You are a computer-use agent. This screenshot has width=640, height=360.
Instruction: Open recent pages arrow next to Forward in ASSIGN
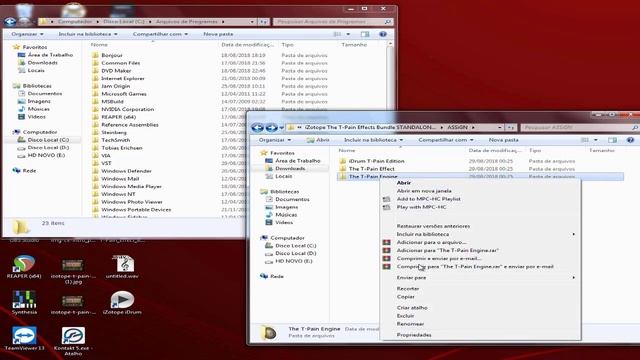pyautogui.click(x=282, y=128)
